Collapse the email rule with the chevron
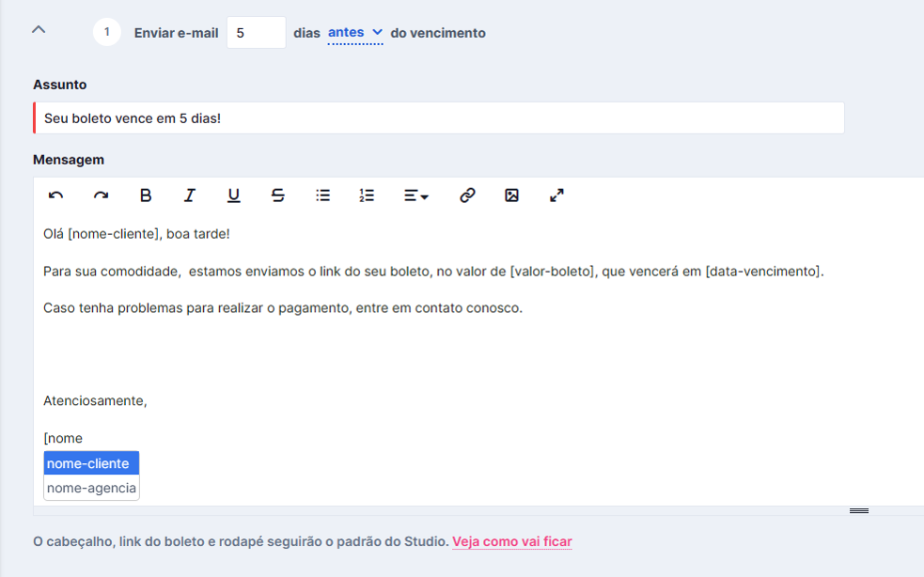Viewport: 924px width, 577px height. pyautogui.click(x=39, y=29)
